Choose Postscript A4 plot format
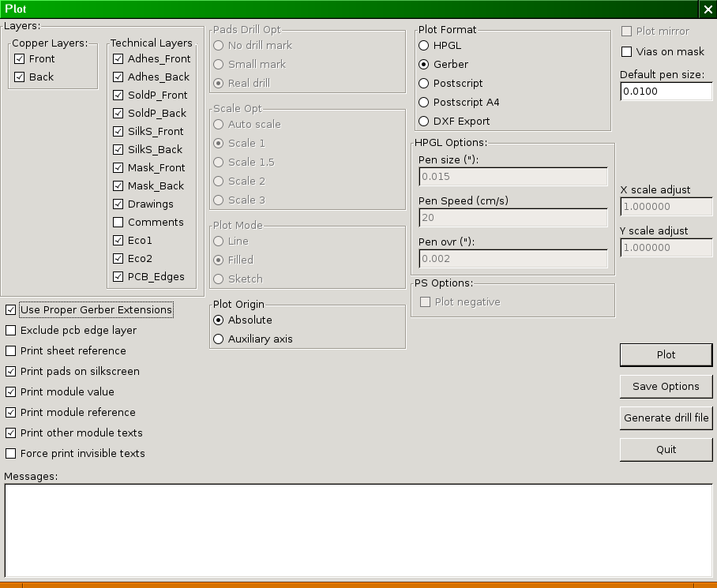The width and height of the screenshot is (717, 588). [x=424, y=103]
